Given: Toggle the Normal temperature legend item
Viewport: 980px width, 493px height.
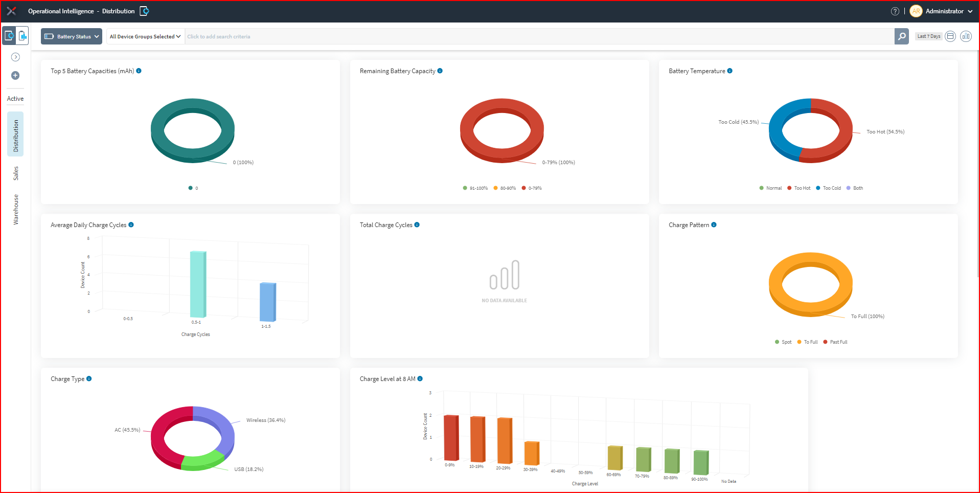Looking at the screenshot, I should click(770, 188).
